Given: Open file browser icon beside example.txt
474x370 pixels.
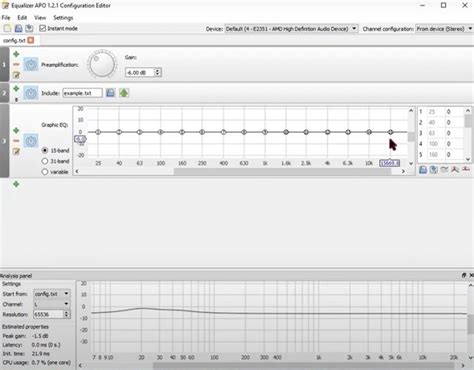Looking at the screenshot, I should point(110,93).
